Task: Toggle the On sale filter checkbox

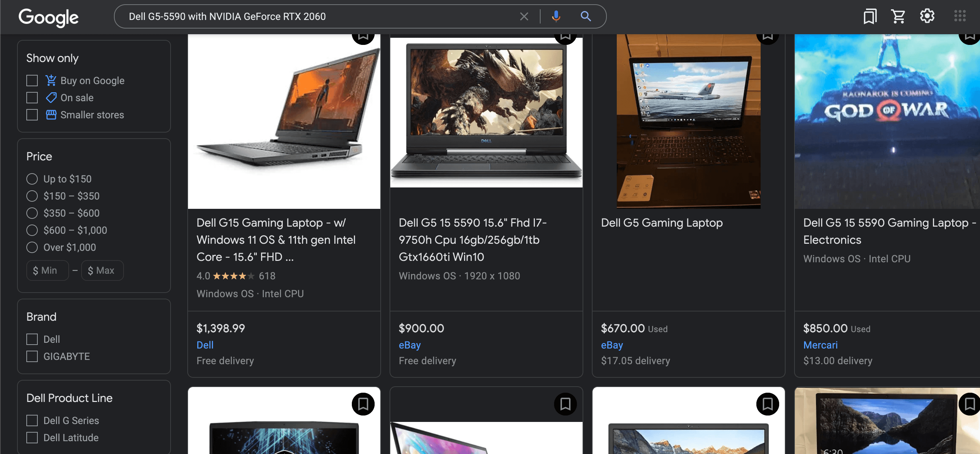Action: (x=32, y=98)
